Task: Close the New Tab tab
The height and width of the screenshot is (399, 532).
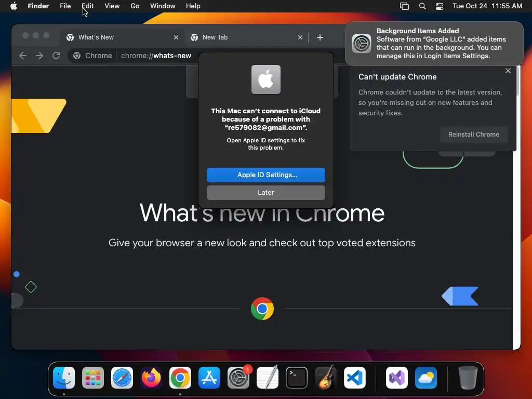Action: point(300,37)
